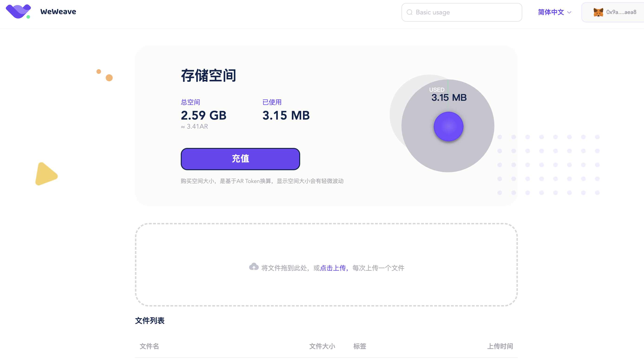
Task: Click the 文件大小 column header
Action: [322, 346]
